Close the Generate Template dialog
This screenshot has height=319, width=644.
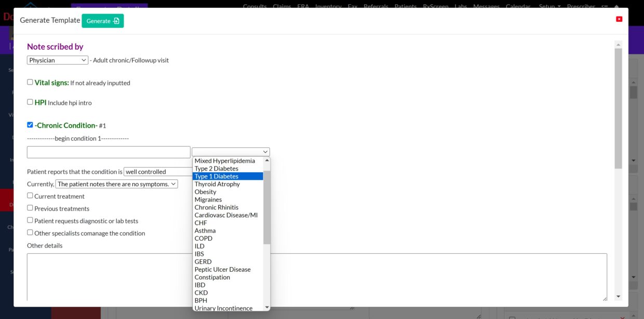point(619,19)
